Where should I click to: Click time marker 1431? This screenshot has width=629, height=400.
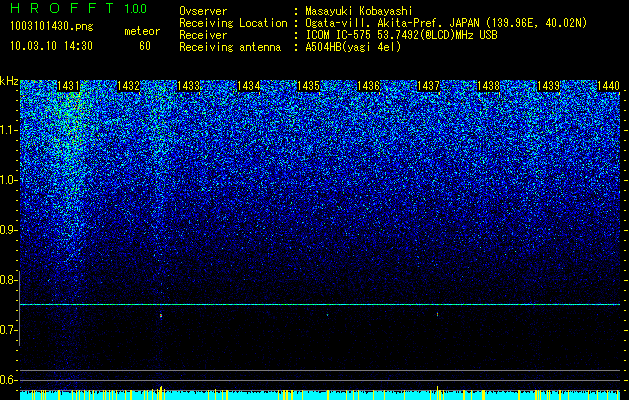68,86
